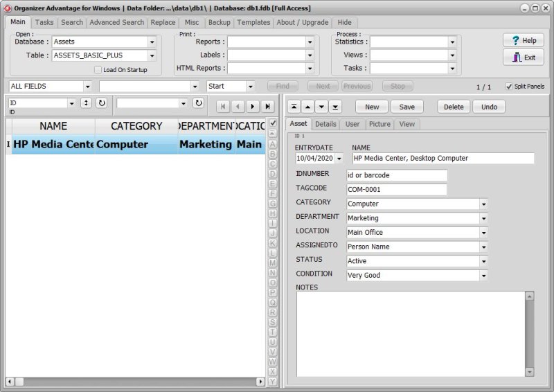Open the ENTRYDATE date picker arrow
The width and height of the screenshot is (554, 392).
point(339,159)
